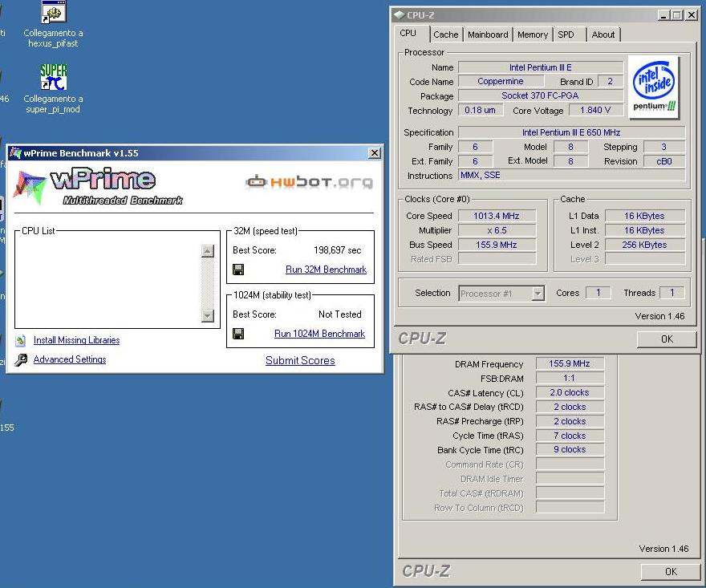This screenshot has width=706, height=588.
Task: Click OK in the front CPU-Z window
Action: [x=667, y=339]
